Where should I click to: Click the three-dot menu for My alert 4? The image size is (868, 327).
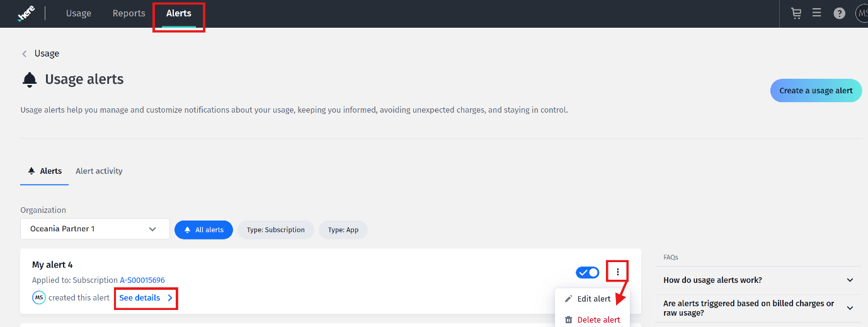pyautogui.click(x=618, y=272)
